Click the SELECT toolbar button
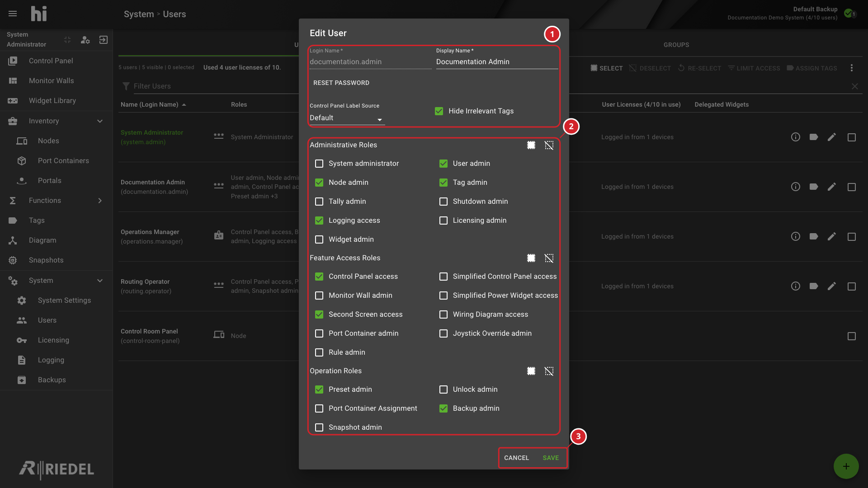The image size is (868, 488). (x=606, y=68)
